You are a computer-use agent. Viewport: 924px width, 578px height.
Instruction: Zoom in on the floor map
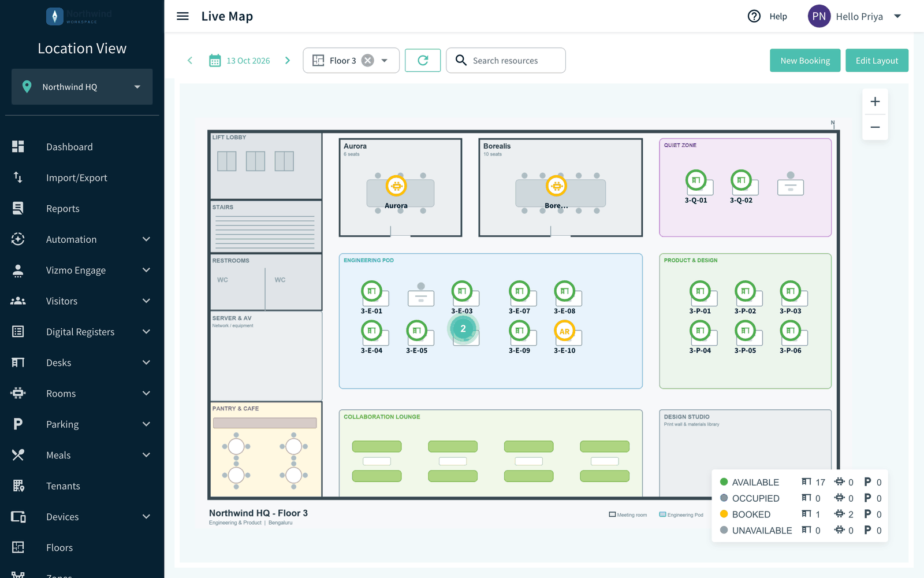pyautogui.click(x=875, y=102)
